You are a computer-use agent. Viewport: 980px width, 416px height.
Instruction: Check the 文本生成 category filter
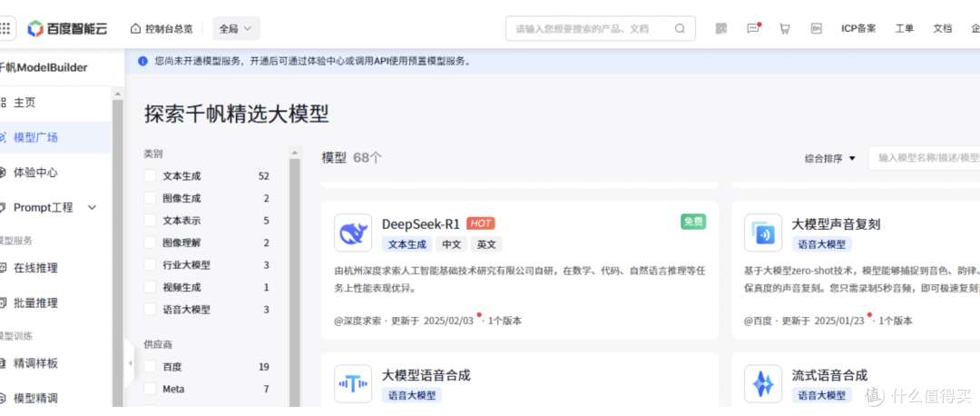click(150, 176)
